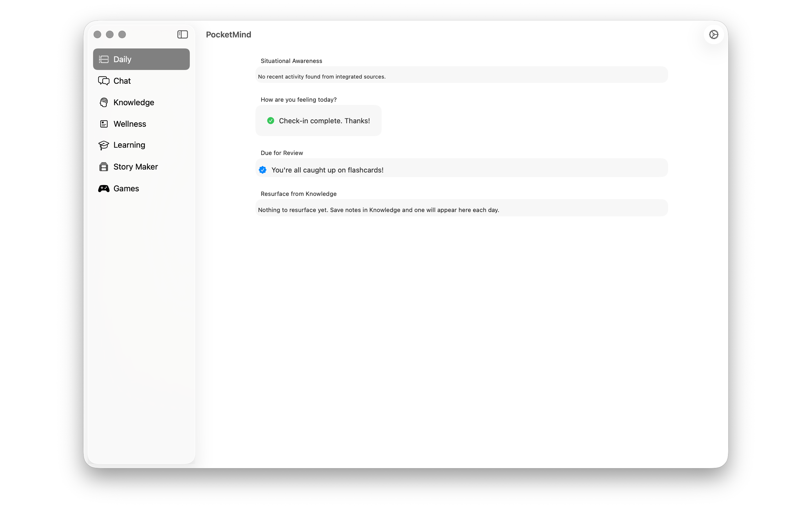The height and width of the screenshot is (508, 812).
Task: Click the window close button
Action: coord(97,34)
